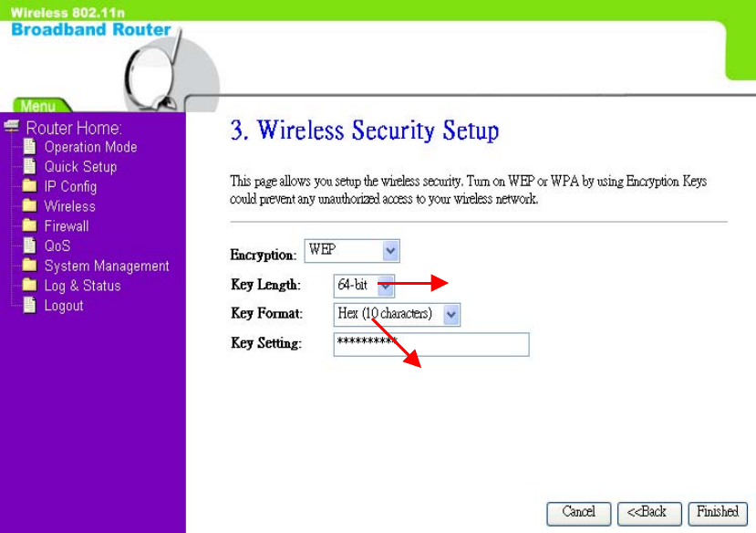Open the Encryption dropdown showing WEP
The width and height of the screenshot is (756, 533).
(x=352, y=251)
